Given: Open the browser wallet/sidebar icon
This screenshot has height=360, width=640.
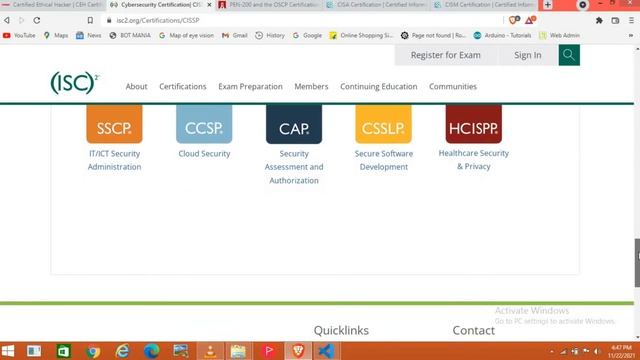Looking at the screenshot, I should click(x=615, y=20).
